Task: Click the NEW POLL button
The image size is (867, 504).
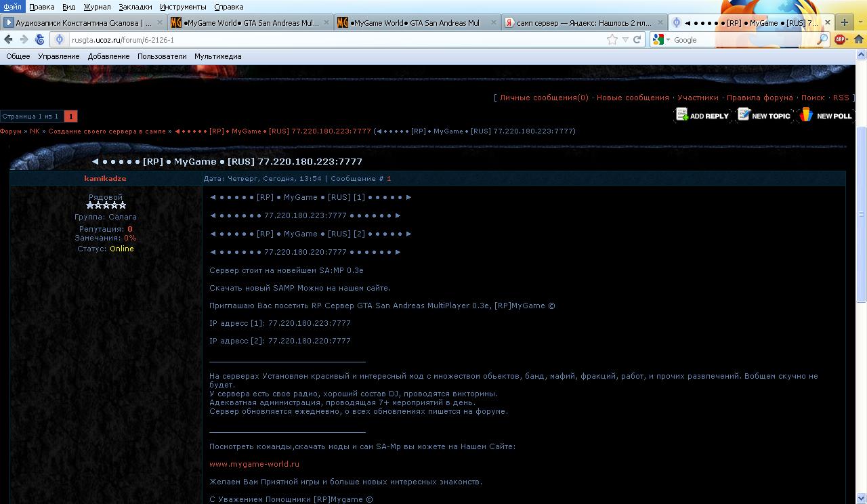Action: (x=826, y=115)
